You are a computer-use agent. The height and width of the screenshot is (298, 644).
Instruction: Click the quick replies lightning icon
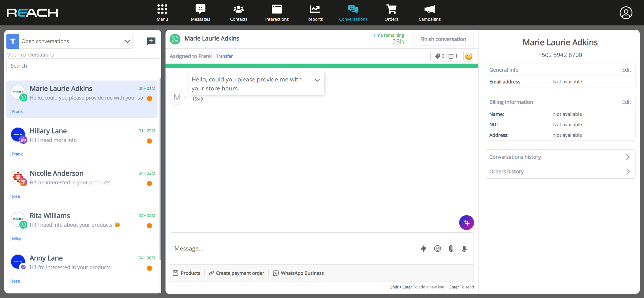coord(424,249)
